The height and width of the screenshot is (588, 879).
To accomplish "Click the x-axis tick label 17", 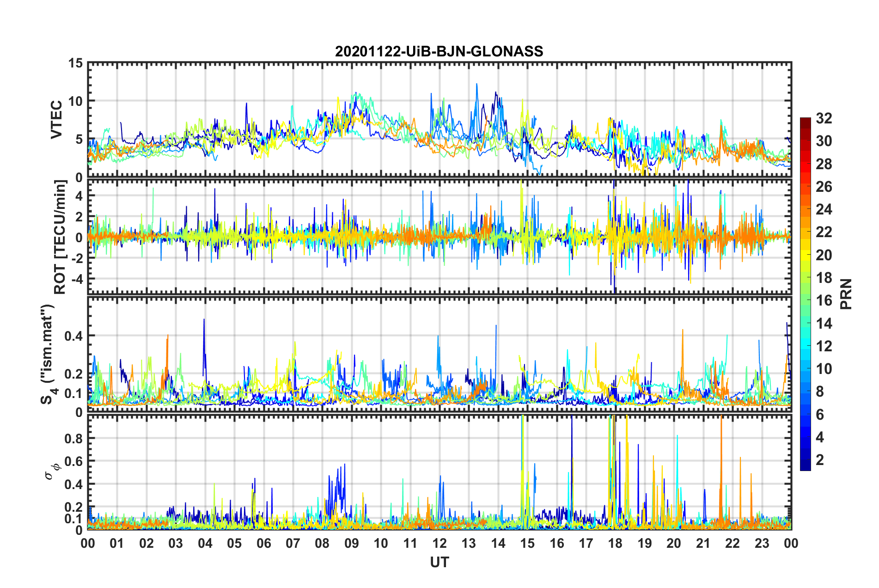I will 586,543.
